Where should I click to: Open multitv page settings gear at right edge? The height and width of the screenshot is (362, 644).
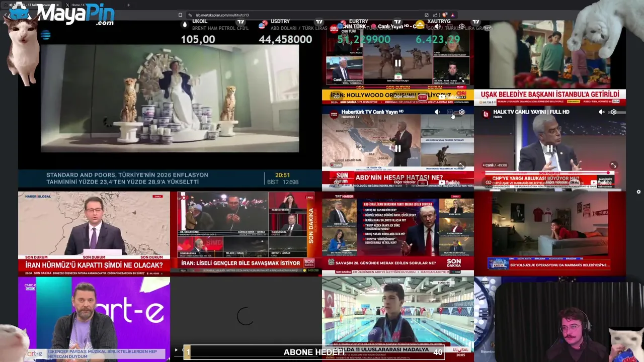point(638,192)
